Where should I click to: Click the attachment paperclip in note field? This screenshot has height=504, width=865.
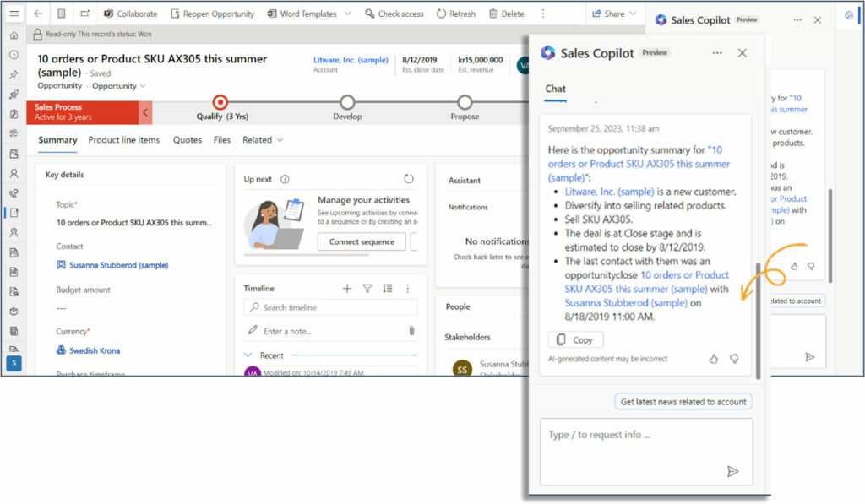pos(411,331)
